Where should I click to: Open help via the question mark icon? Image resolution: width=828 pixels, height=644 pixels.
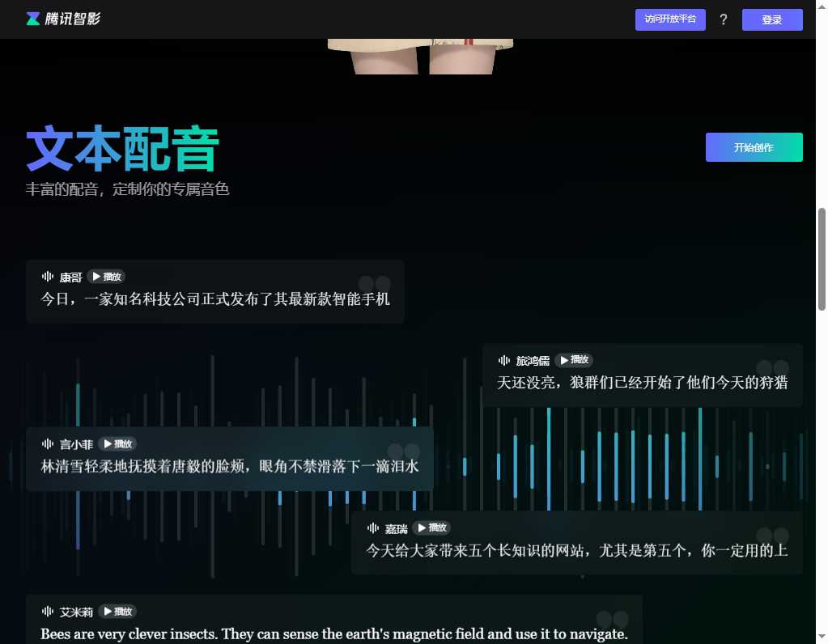click(x=723, y=19)
